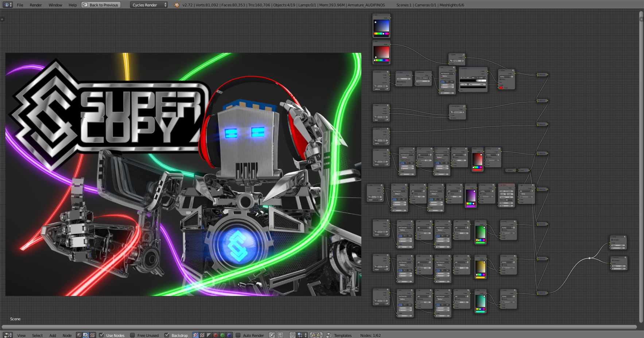Viewport: 644px width, 338px height.
Task: Show the blue channel of the backdrop
Action: 229,335
